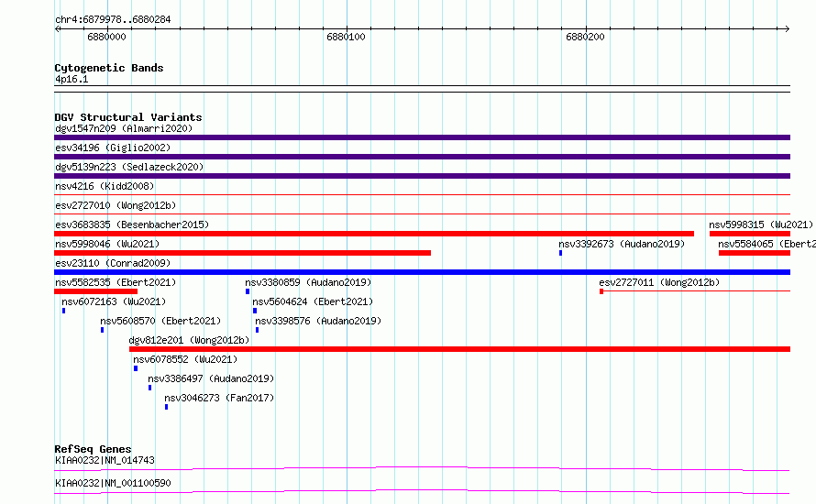Open nsv3046273 (Fan2017) variant label
Image resolution: width=816 pixels, height=504 pixels.
coord(219,398)
